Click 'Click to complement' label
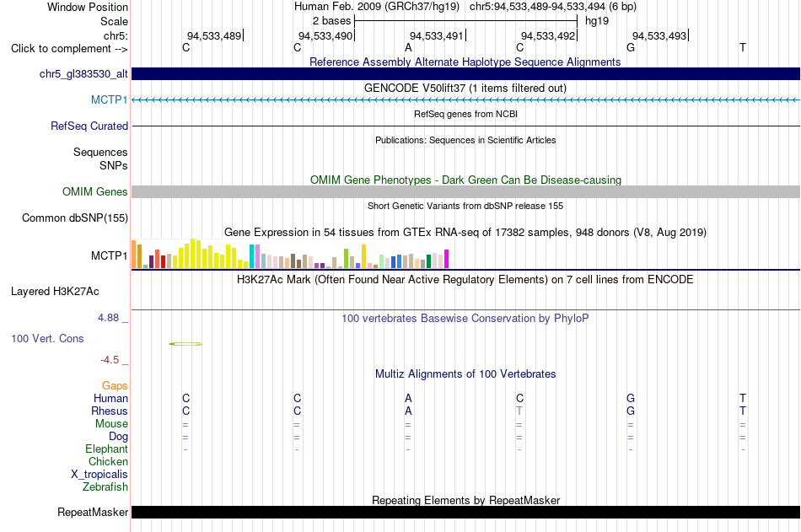Screen dimensions: 801x532 [69, 49]
